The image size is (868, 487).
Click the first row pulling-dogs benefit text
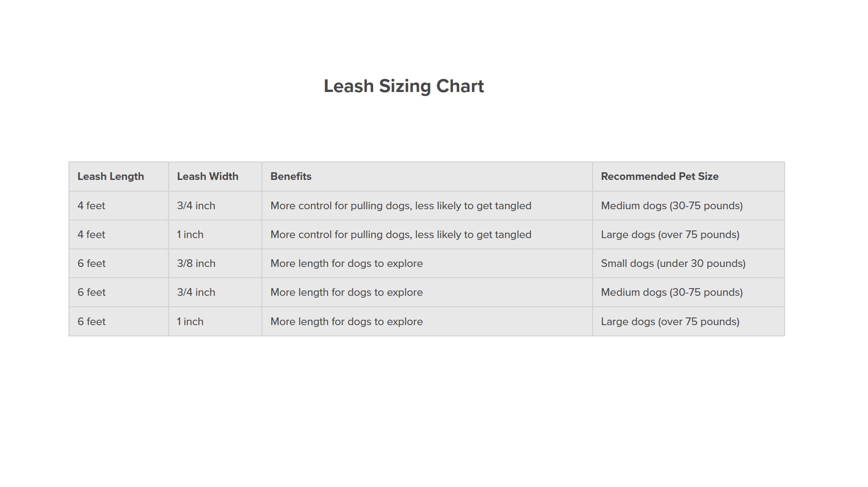click(x=401, y=206)
